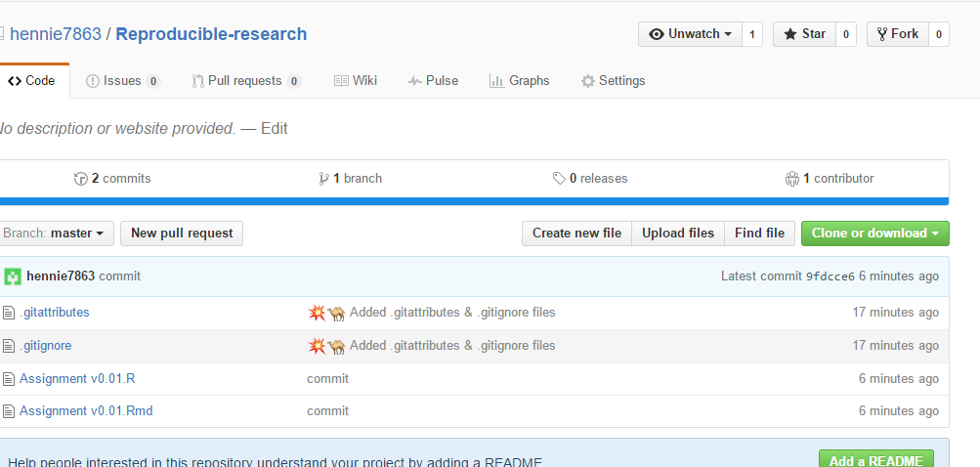Viewport: 980px width, 467px height.
Task: Click the book icon on Wiki tab
Action: coord(341,81)
